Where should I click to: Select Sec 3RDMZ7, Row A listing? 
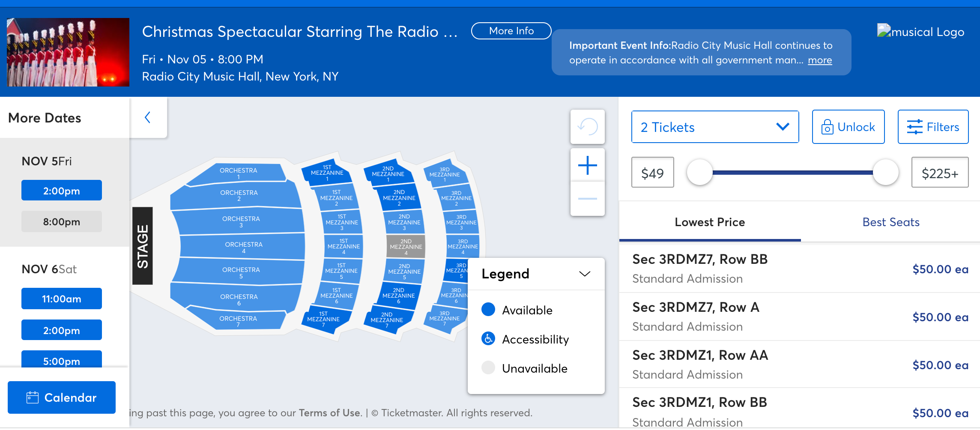click(x=800, y=317)
